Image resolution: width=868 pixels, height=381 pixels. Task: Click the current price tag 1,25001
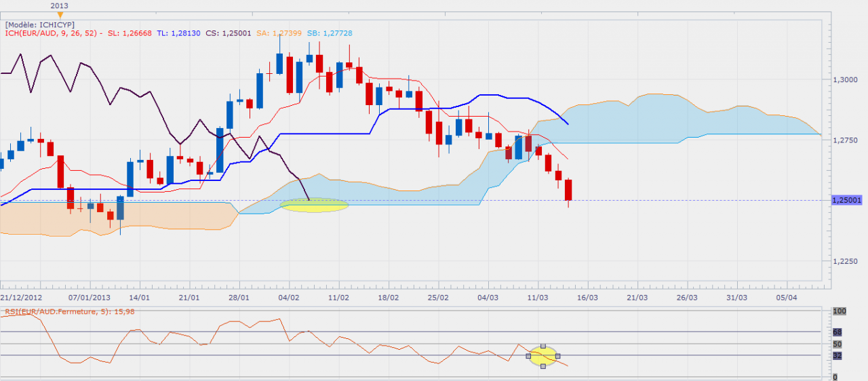point(846,200)
